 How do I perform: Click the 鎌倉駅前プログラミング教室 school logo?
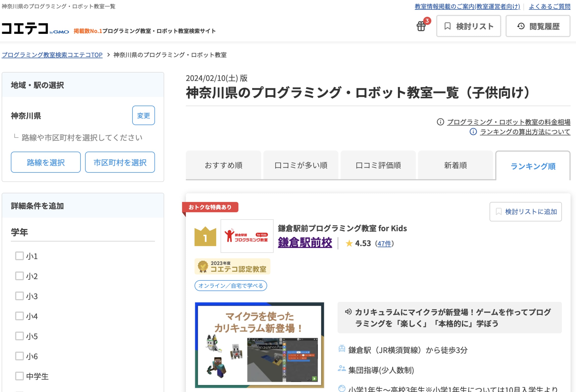point(247,236)
